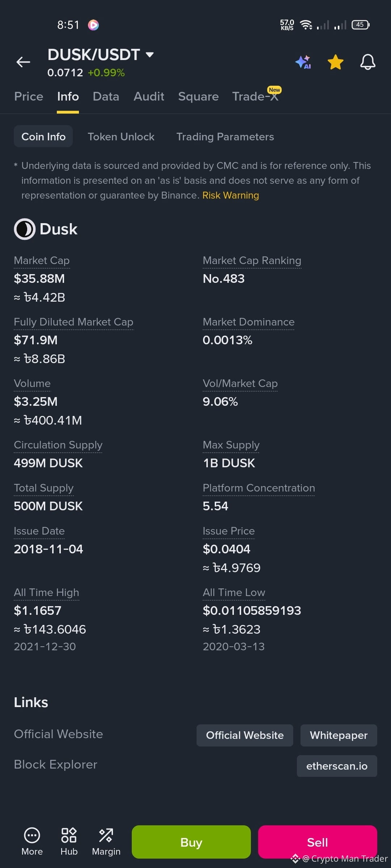Image resolution: width=391 pixels, height=868 pixels.
Task: Open the etherscan.io block explorer
Action: tap(337, 766)
